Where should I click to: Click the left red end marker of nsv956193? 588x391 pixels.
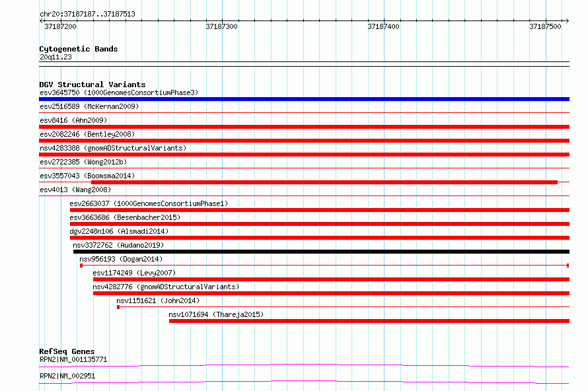coord(81,266)
